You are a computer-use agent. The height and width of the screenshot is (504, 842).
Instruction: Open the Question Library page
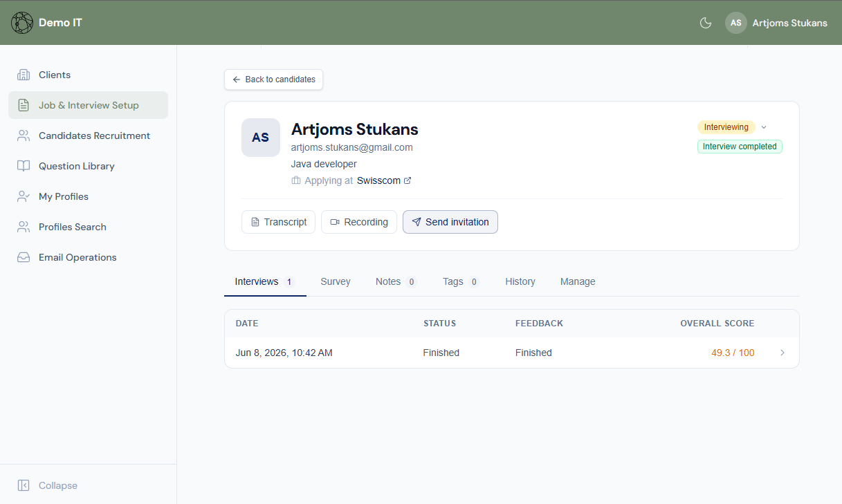89,166
